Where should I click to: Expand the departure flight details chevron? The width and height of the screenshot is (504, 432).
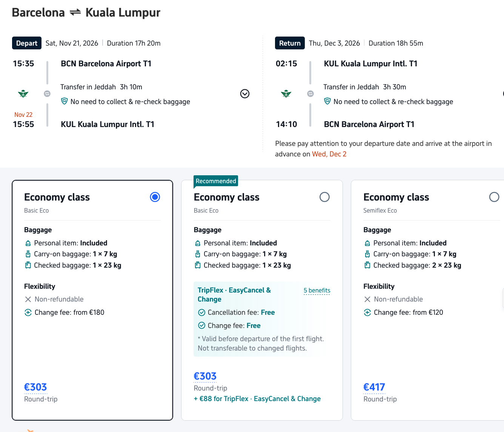coord(245,94)
